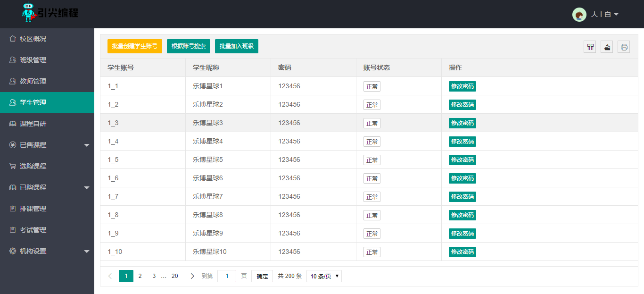644x294 pixels.
Task: Open 教师管理 in the sidebar
Action: 33,81
